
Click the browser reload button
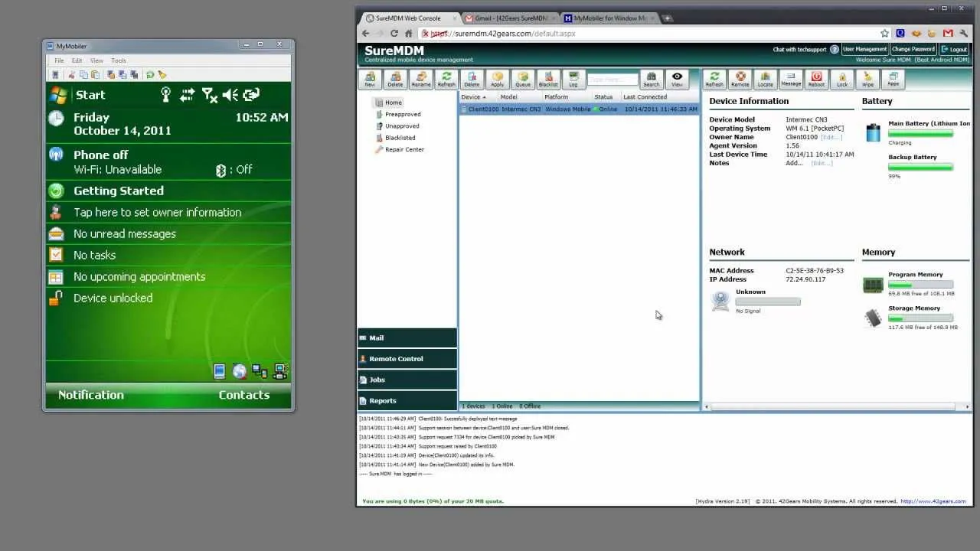pos(394,34)
